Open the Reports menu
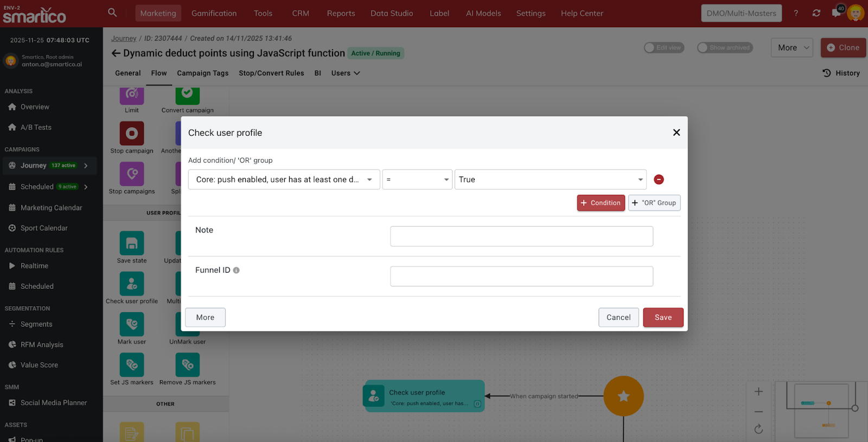Viewport: 868px width, 442px height. 341,13
